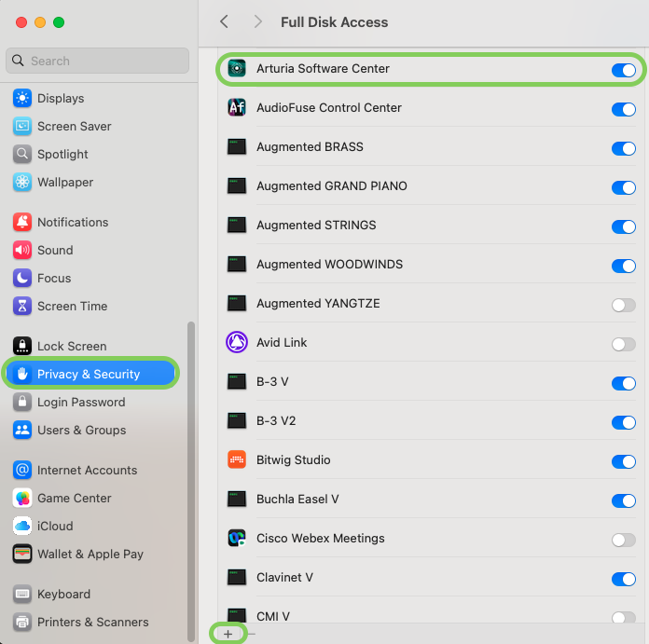This screenshot has width=649, height=644.
Task: Click the red close window button
Action: tap(21, 22)
